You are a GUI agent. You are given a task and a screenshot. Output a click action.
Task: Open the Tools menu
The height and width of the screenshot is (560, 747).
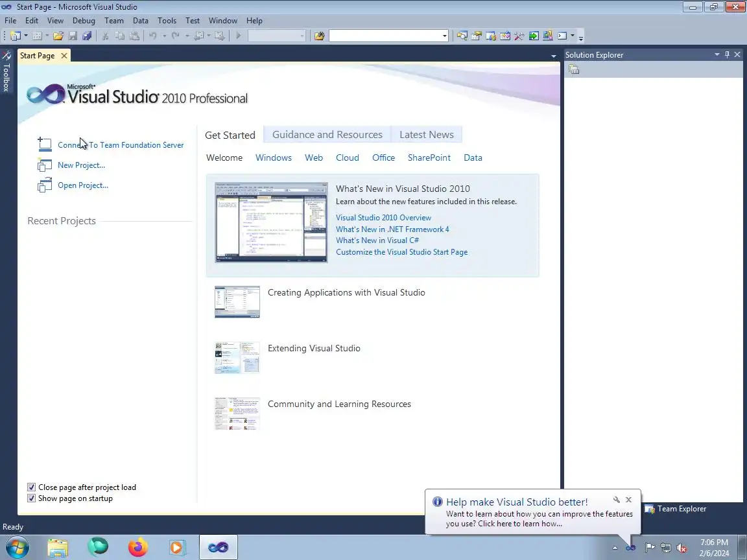(x=167, y=21)
